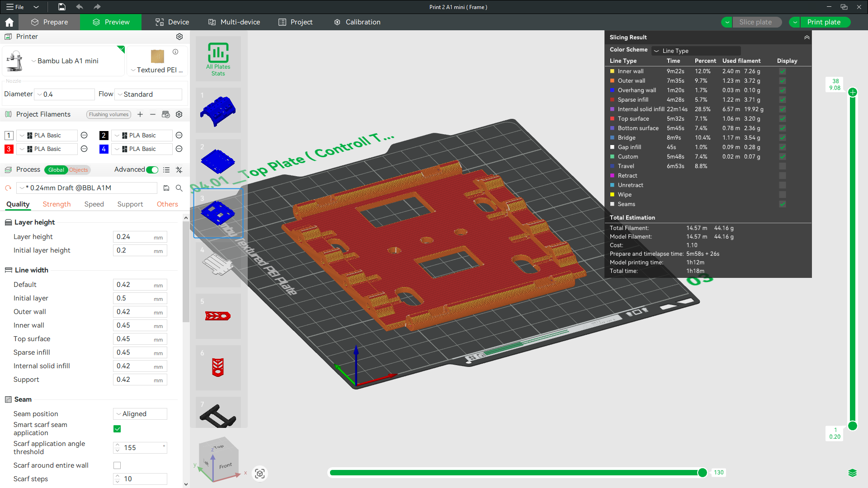Open the Seam position Aligned dropdown

(x=140, y=414)
